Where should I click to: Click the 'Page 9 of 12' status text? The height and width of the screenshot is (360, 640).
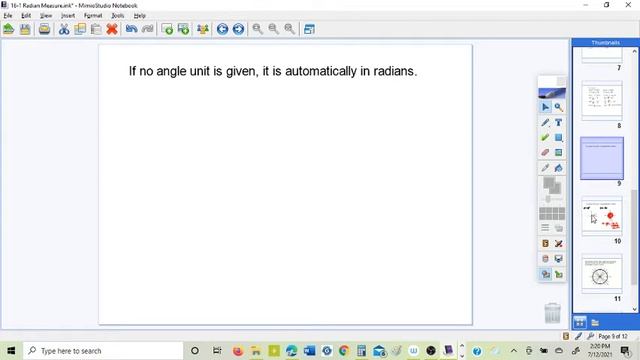tap(613, 336)
